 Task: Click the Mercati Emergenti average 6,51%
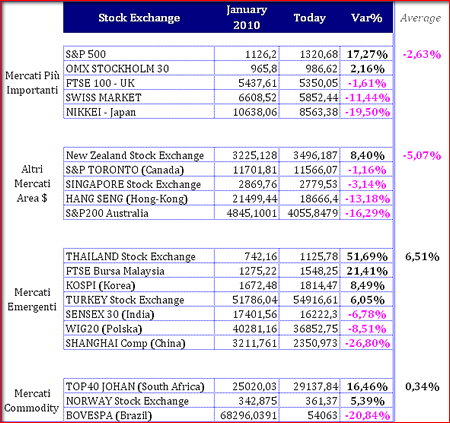pyautogui.click(x=422, y=257)
